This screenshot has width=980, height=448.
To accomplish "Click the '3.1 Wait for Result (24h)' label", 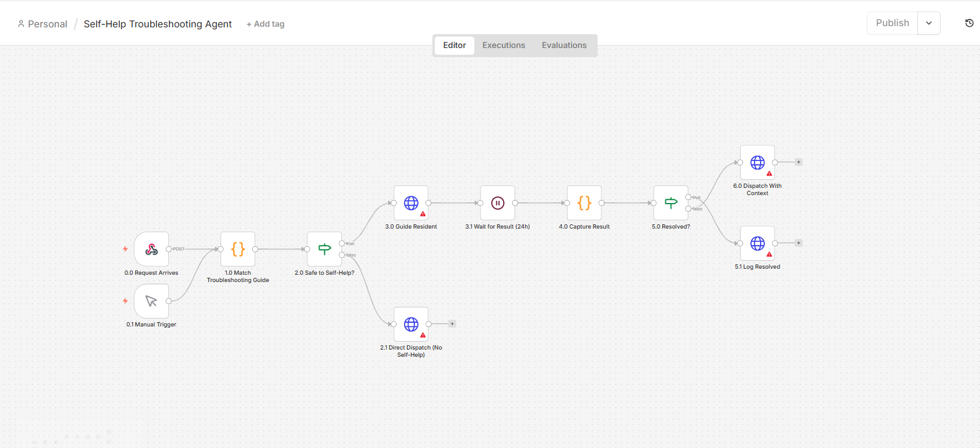I will coord(498,227).
